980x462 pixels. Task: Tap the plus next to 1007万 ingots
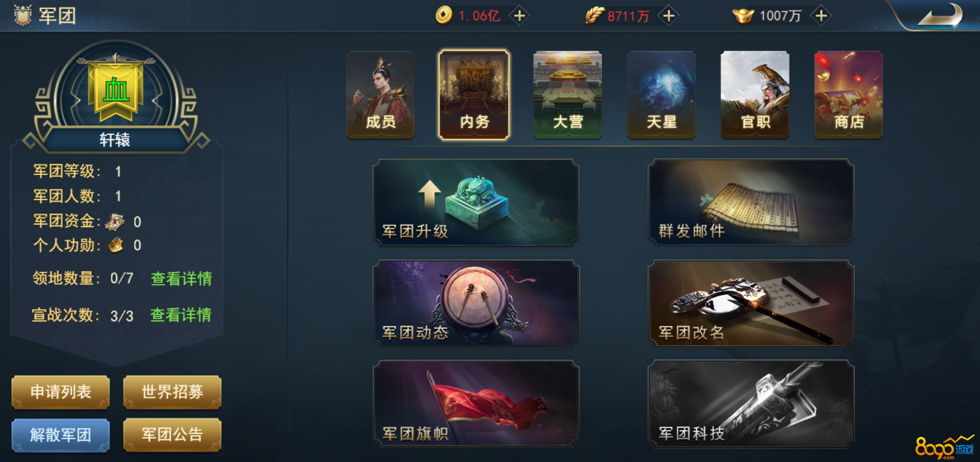tap(821, 16)
